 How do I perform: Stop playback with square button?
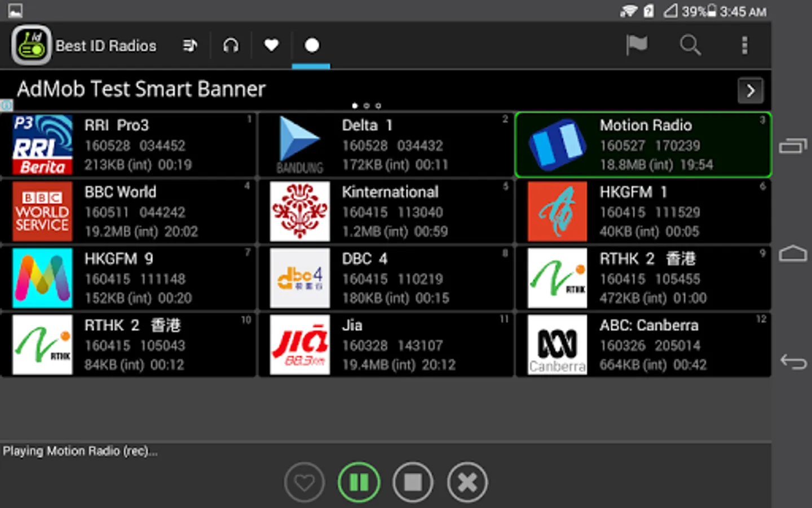413,483
